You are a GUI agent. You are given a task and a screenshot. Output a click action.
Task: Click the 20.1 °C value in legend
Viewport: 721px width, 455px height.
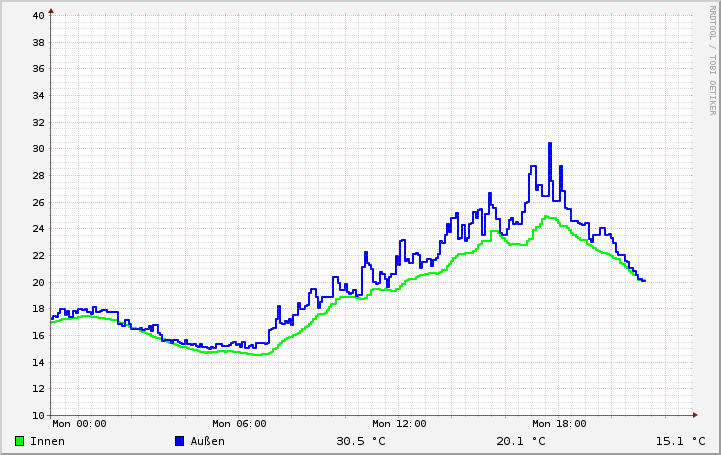(x=521, y=441)
